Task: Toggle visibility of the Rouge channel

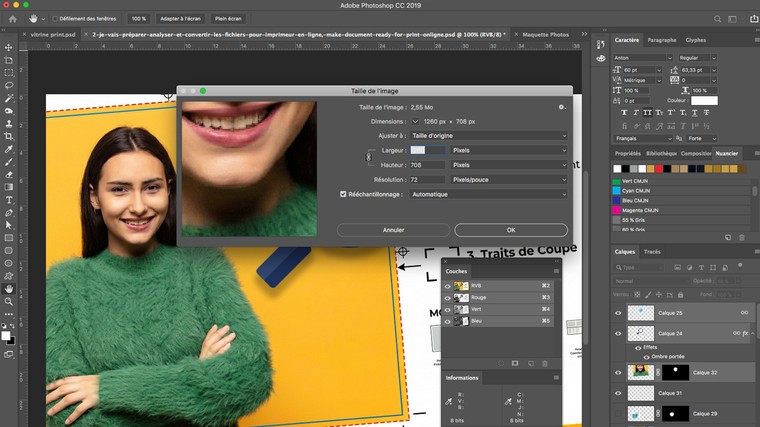Action: point(447,297)
